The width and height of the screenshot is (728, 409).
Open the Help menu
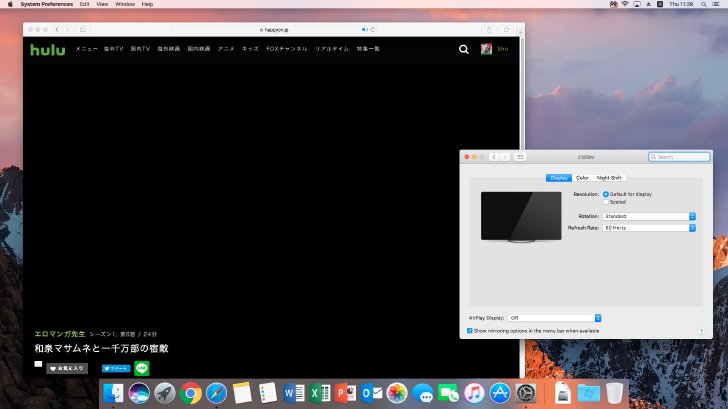click(148, 4)
